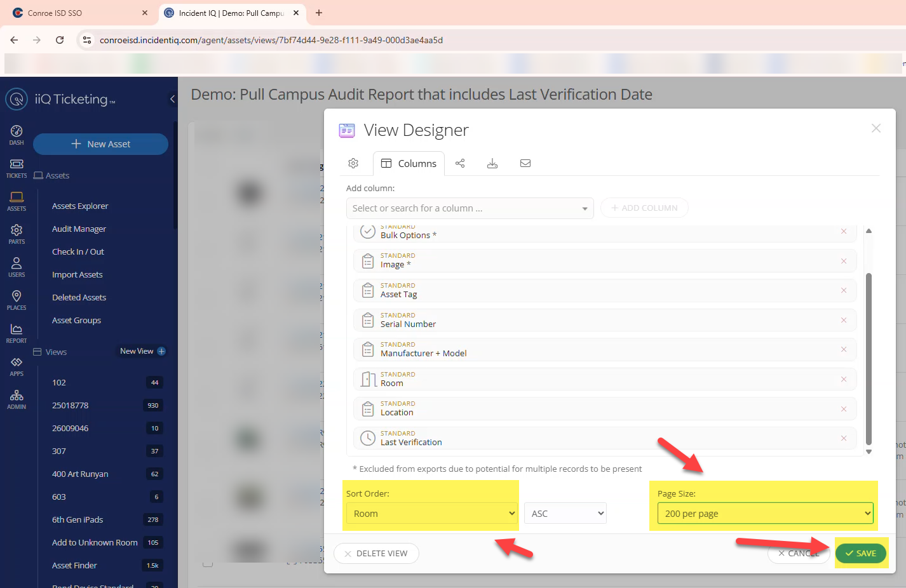Click the column search field in View Designer
This screenshot has height=588, width=906.
pyautogui.click(x=470, y=208)
